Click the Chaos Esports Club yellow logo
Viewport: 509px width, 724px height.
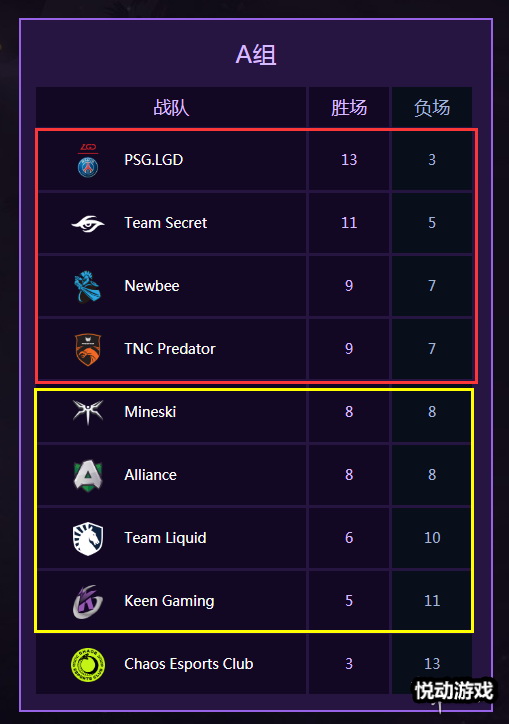coord(88,664)
